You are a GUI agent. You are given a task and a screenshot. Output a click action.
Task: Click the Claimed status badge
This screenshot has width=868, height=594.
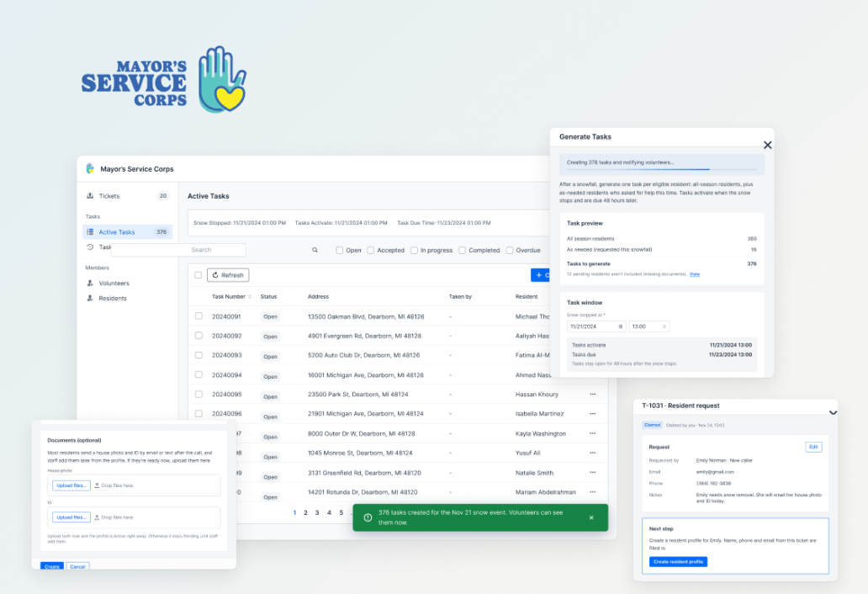pos(652,425)
